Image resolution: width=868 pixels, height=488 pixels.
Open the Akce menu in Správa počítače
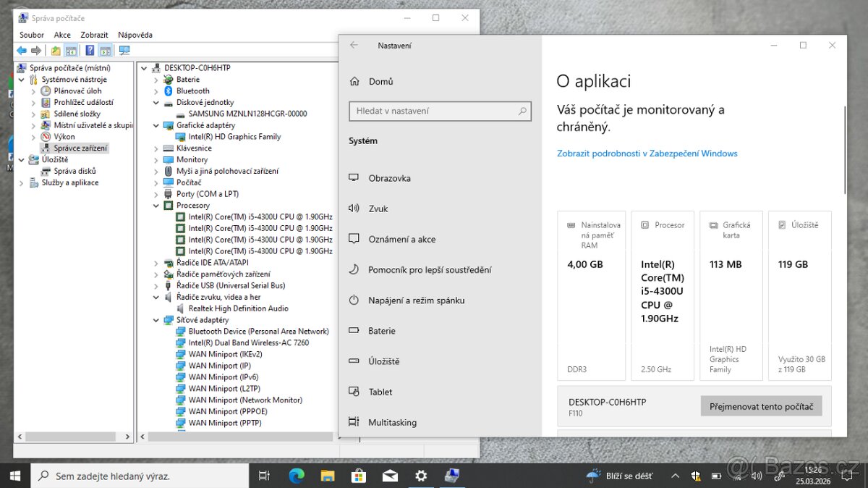click(62, 34)
